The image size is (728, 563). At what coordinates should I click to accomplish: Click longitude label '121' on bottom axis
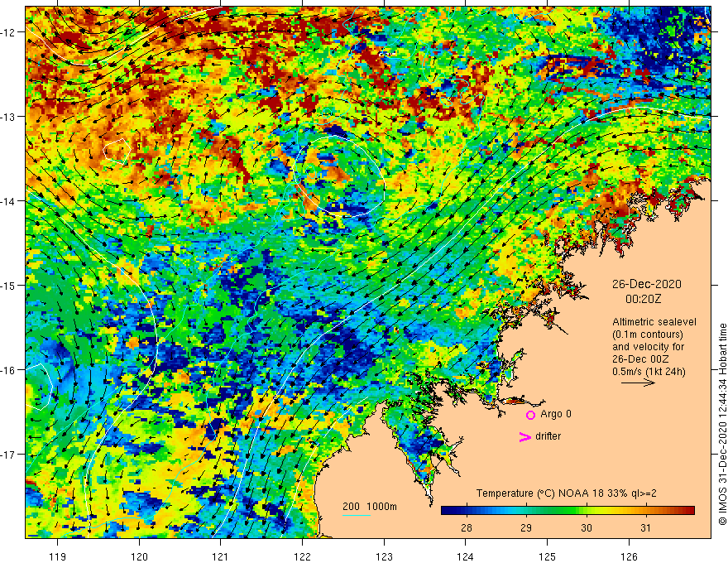pyautogui.click(x=221, y=556)
